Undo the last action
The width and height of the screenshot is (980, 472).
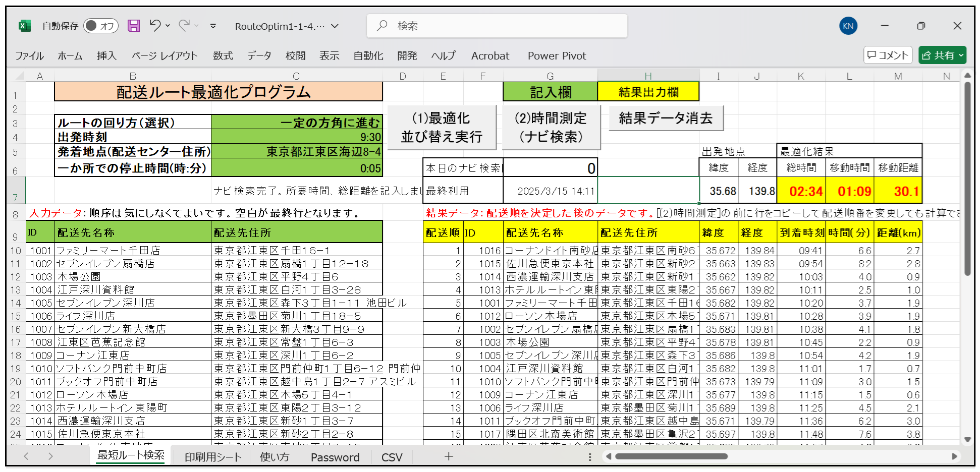(x=155, y=25)
